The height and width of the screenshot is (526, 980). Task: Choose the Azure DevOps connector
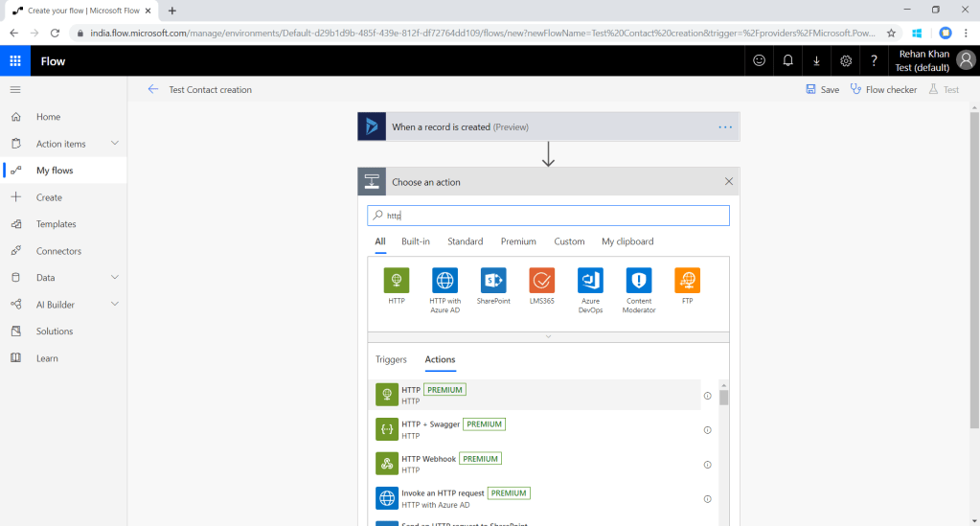tap(590, 281)
